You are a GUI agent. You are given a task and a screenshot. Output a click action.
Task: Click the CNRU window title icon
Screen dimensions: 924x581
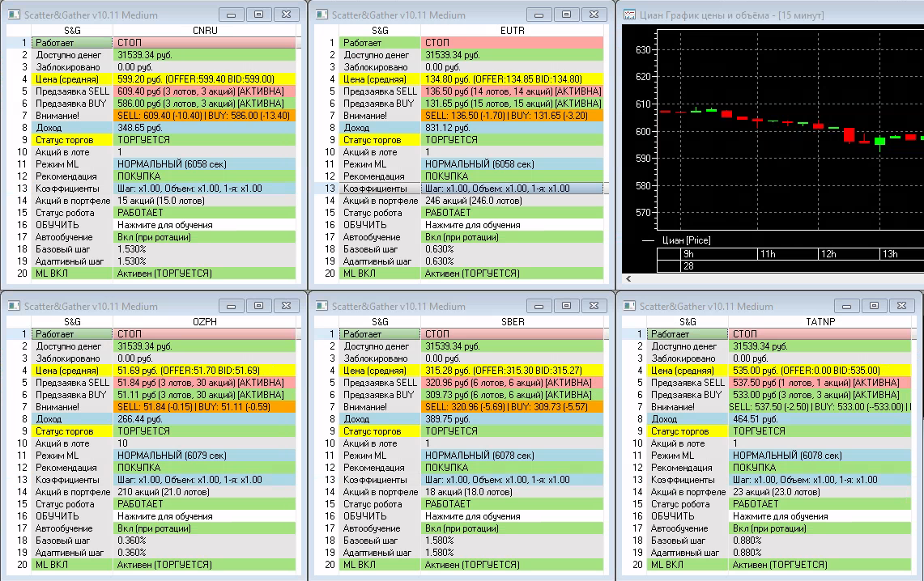point(14,15)
